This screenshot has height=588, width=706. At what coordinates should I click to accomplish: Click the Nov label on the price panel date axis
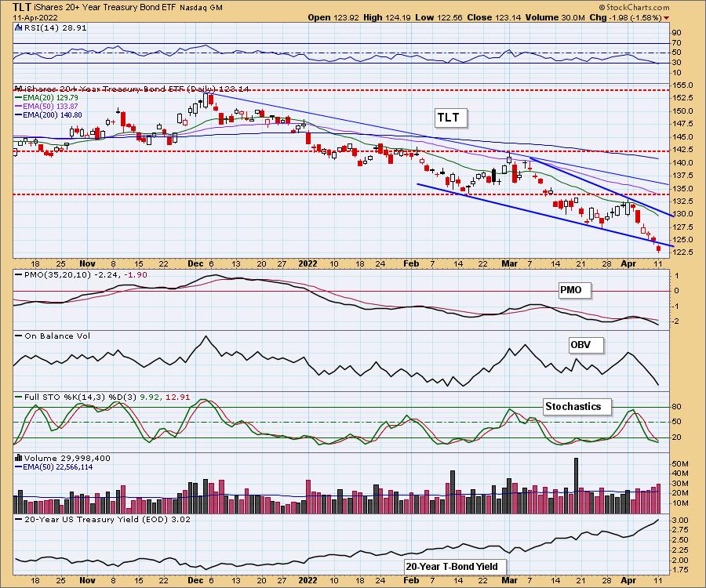pyautogui.click(x=87, y=263)
